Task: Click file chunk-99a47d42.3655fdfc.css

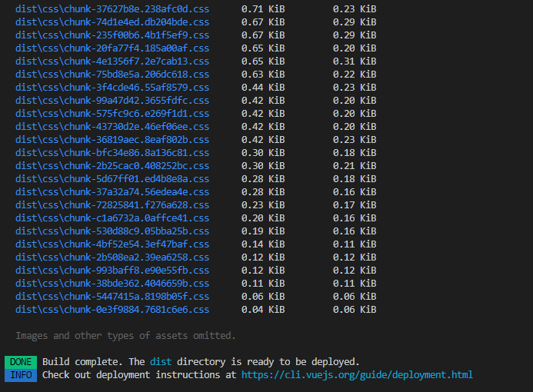Action: pyautogui.click(x=112, y=101)
